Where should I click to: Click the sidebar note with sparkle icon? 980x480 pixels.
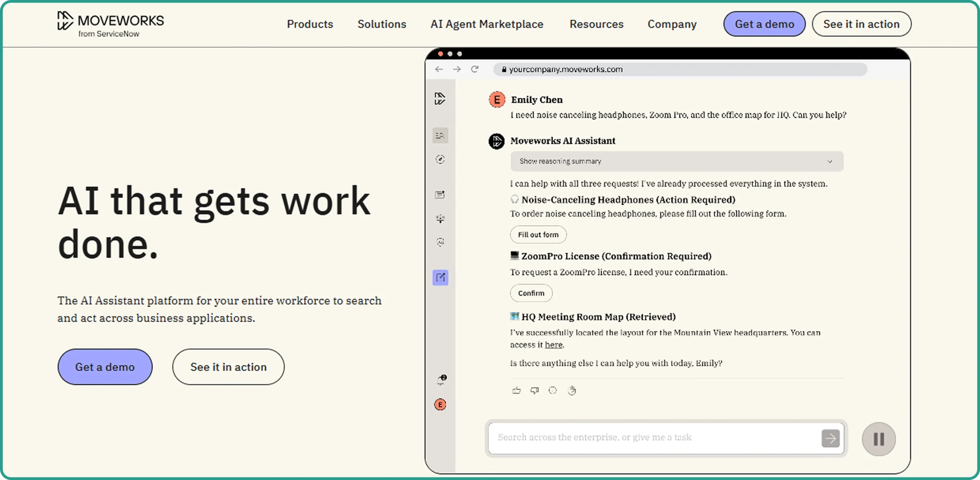(x=440, y=195)
